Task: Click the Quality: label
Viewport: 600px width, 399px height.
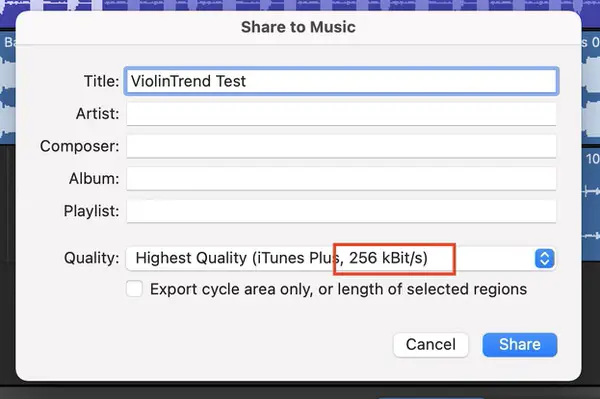Action: click(92, 258)
